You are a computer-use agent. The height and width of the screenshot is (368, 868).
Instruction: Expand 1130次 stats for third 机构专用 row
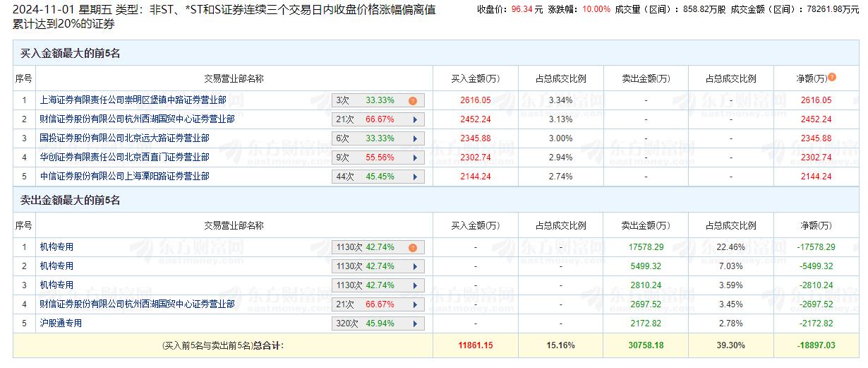415,286
